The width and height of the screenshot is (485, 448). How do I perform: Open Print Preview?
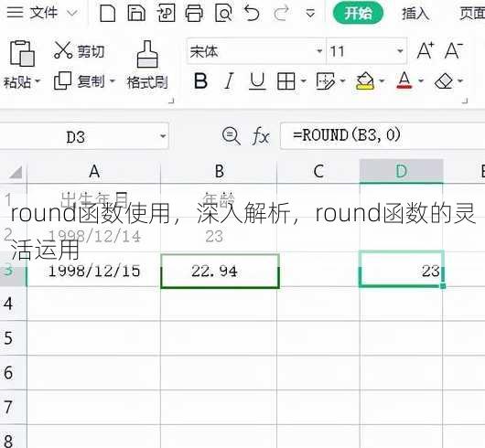[223, 14]
